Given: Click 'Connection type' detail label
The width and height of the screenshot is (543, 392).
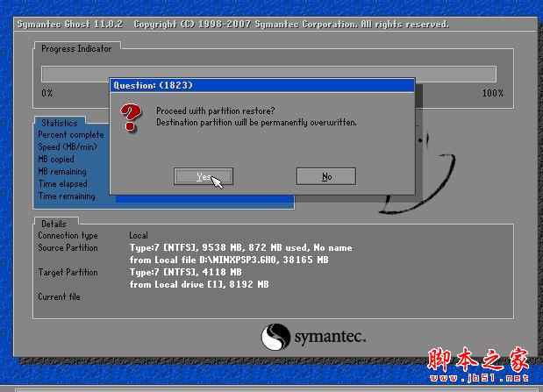Looking at the screenshot, I should pos(68,236).
